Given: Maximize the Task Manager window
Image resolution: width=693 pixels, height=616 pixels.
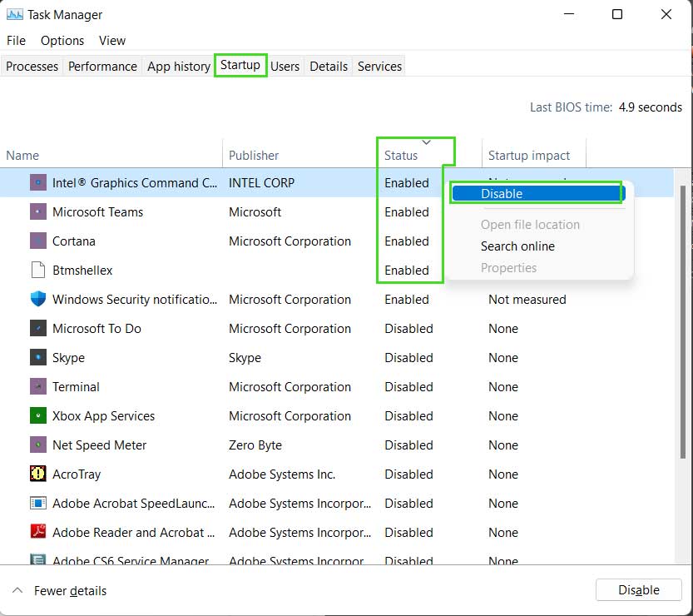Looking at the screenshot, I should pyautogui.click(x=617, y=14).
